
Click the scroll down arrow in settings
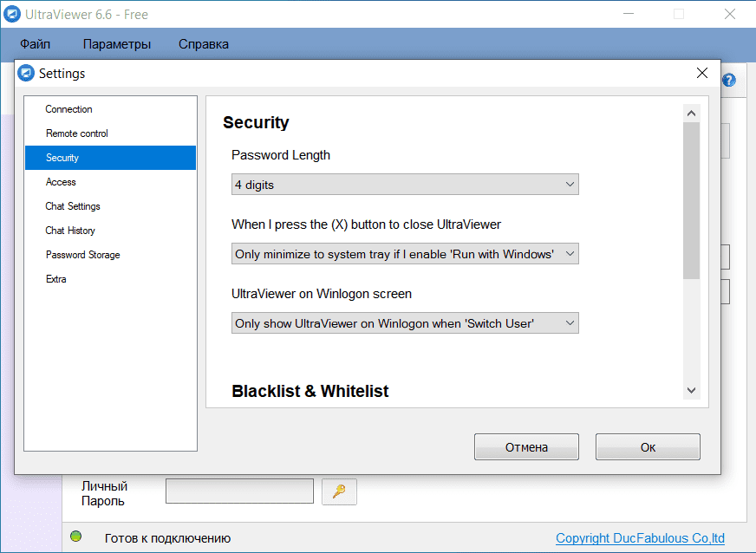pos(691,391)
